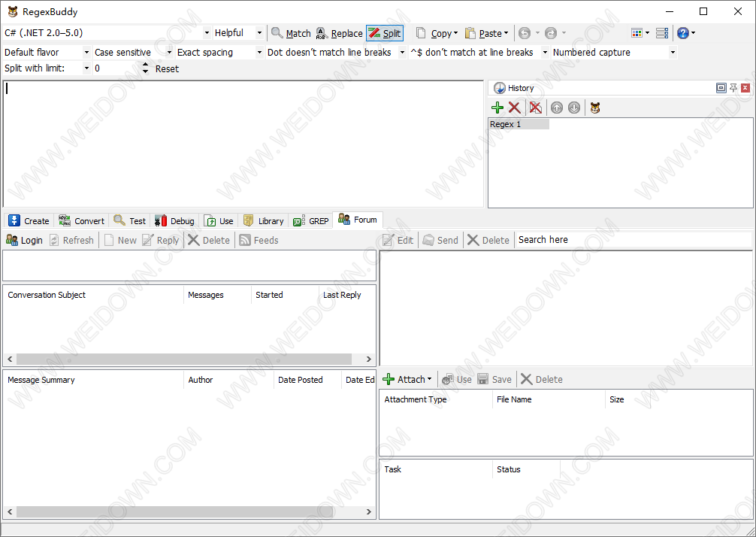This screenshot has height=537, width=756.
Task: Move the history regex down
Action: coord(573,108)
